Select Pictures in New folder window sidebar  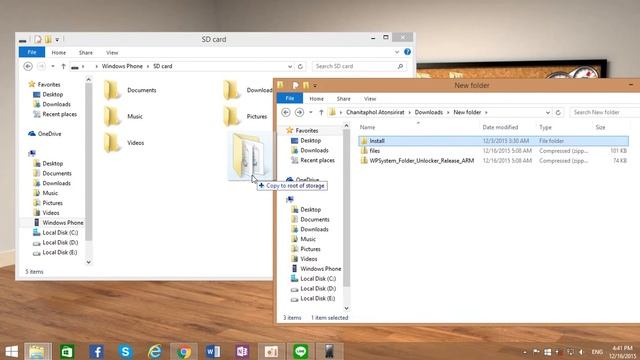point(306,249)
